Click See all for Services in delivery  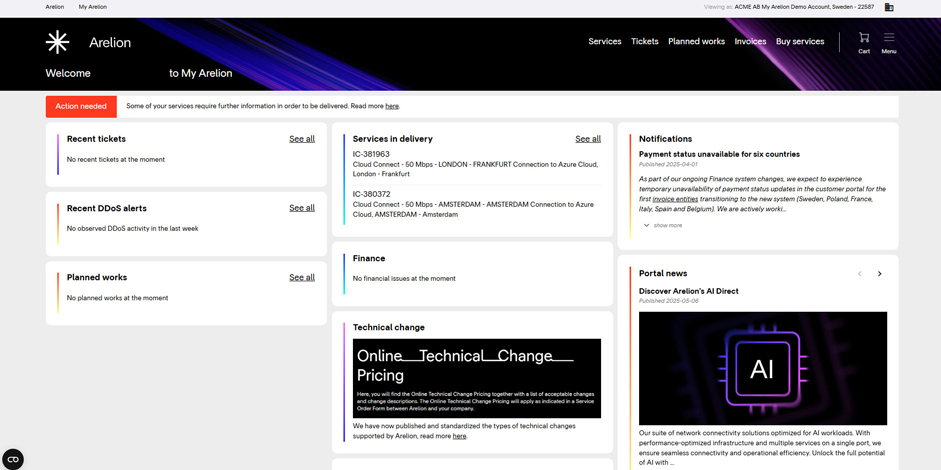[588, 139]
